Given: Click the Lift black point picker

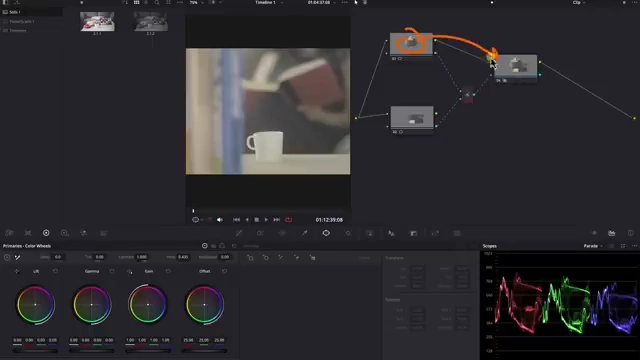Looking at the screenshot, I should click(17, 271).
